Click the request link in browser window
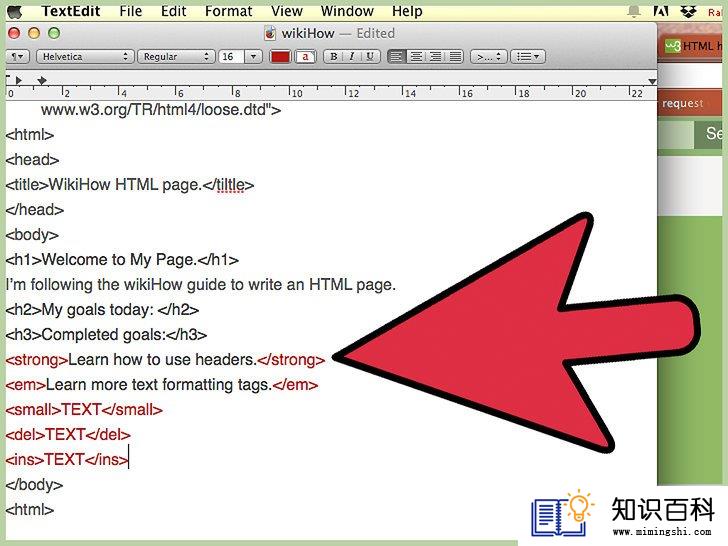The height and width of the screenshot is (546, 728). 683,103
